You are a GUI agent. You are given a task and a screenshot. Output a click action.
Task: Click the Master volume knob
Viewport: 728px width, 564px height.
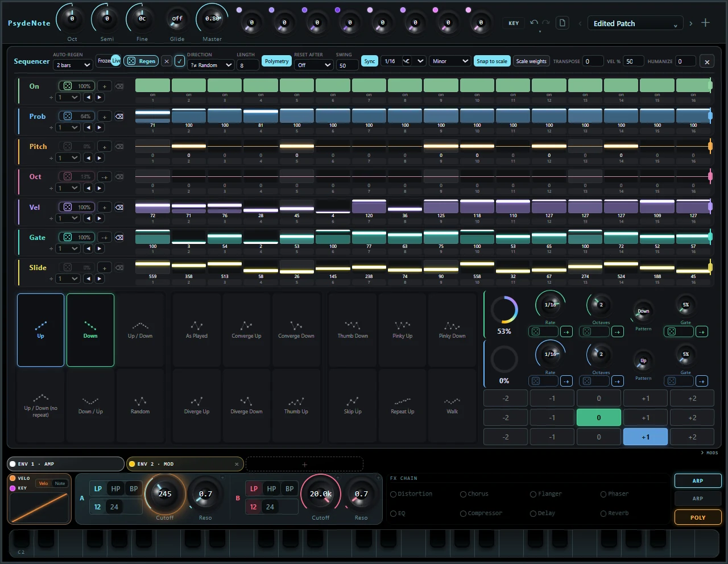(x=212, y=19)
